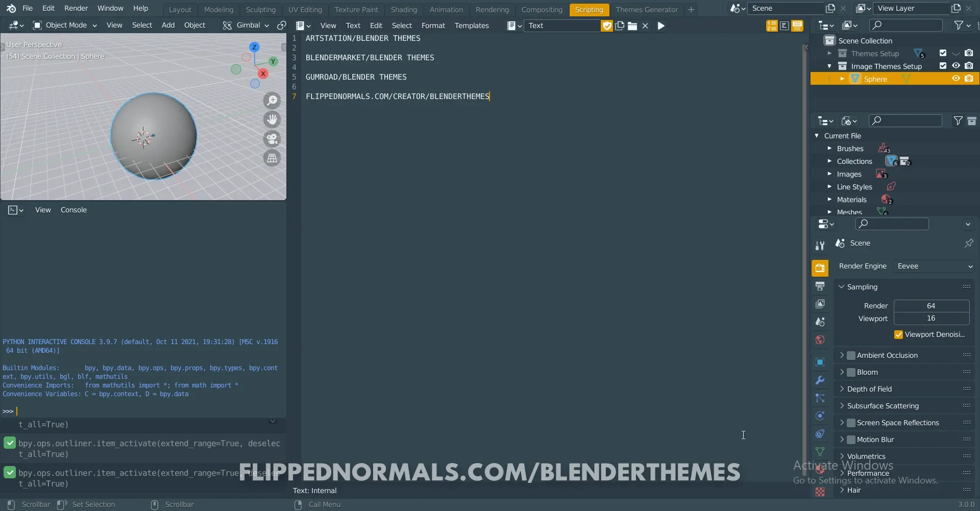Image resolution: width=980 pixels, height=511 pixels.
Task: Switch perspective/orthographic with the grid gizmo
Action: [x=273, y=158]
